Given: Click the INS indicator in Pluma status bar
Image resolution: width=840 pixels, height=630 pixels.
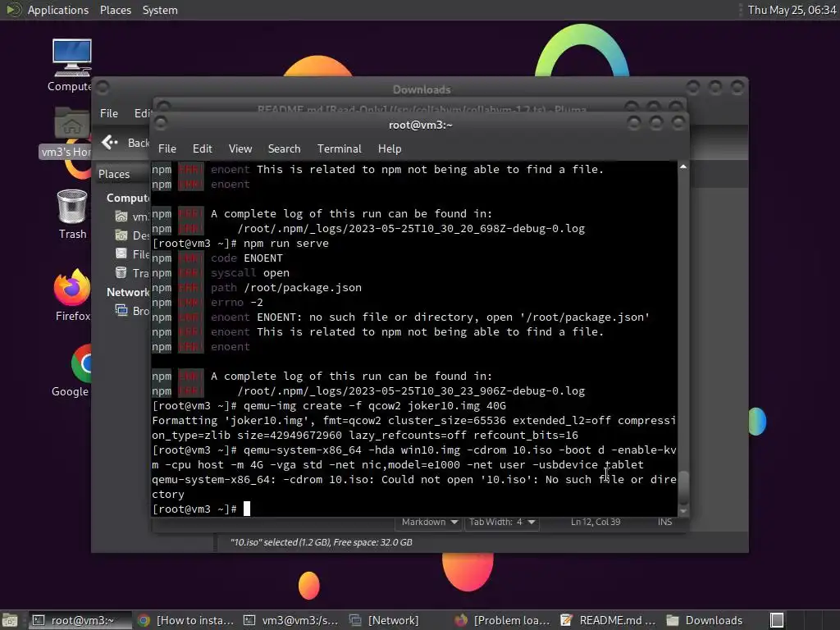Looking at the screenshot, I should pyautogui.click(x=664, y=522).
